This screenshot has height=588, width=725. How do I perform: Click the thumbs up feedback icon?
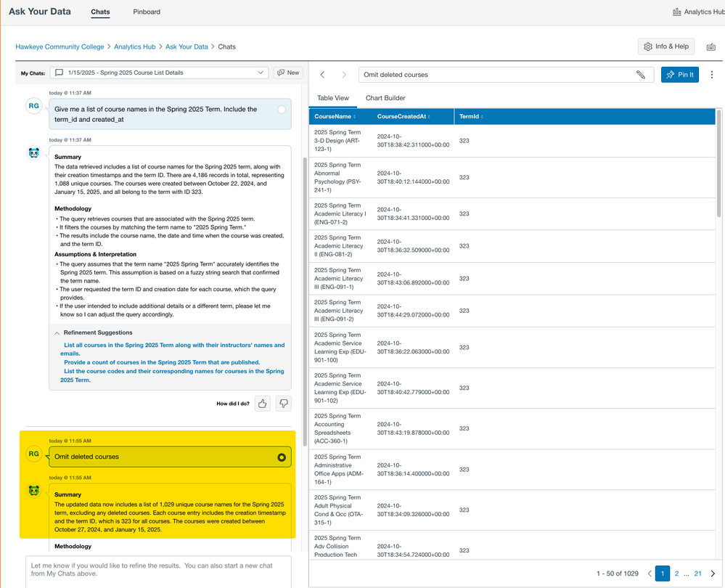[x=263, y=404]
